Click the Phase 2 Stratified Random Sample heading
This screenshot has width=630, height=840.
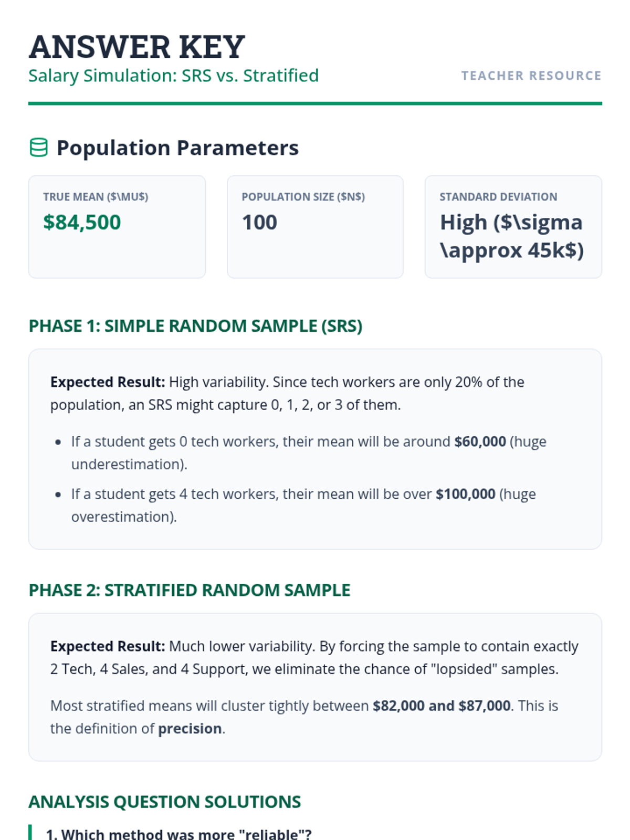tap(189, 590)
